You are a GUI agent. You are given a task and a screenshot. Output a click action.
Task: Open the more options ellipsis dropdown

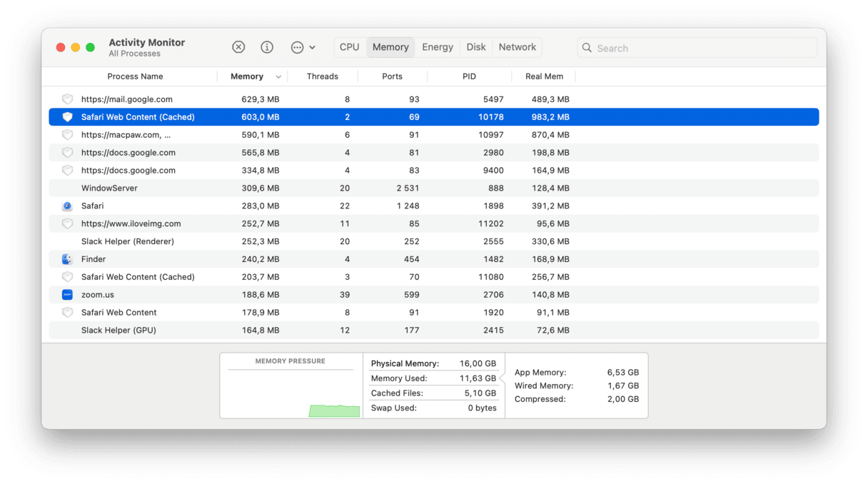pyautogui.click(x=303, y=47)
